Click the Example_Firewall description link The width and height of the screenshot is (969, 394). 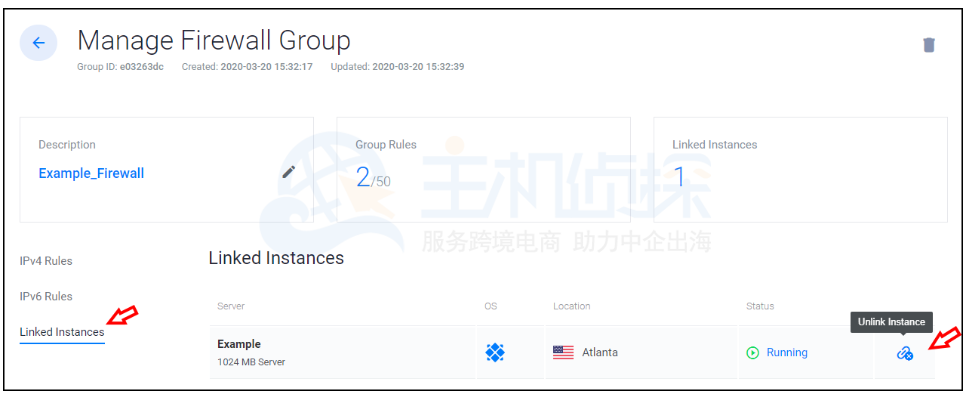click(91, 174)
